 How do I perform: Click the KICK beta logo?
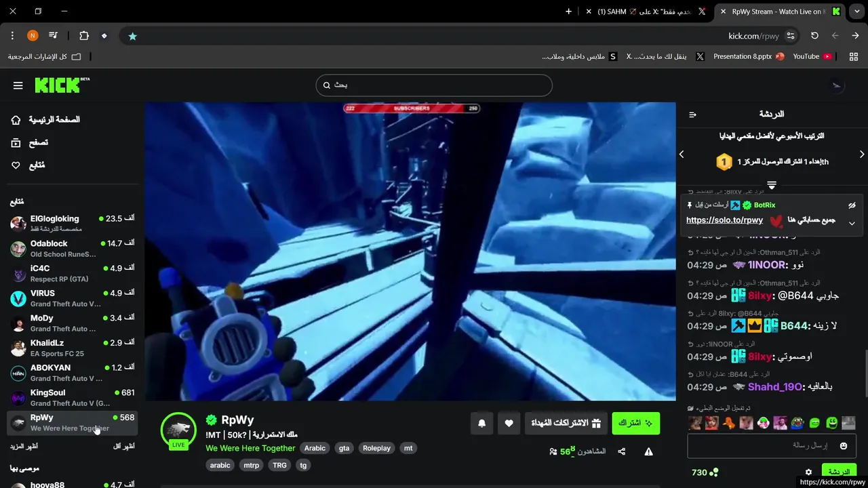[62, 85]
